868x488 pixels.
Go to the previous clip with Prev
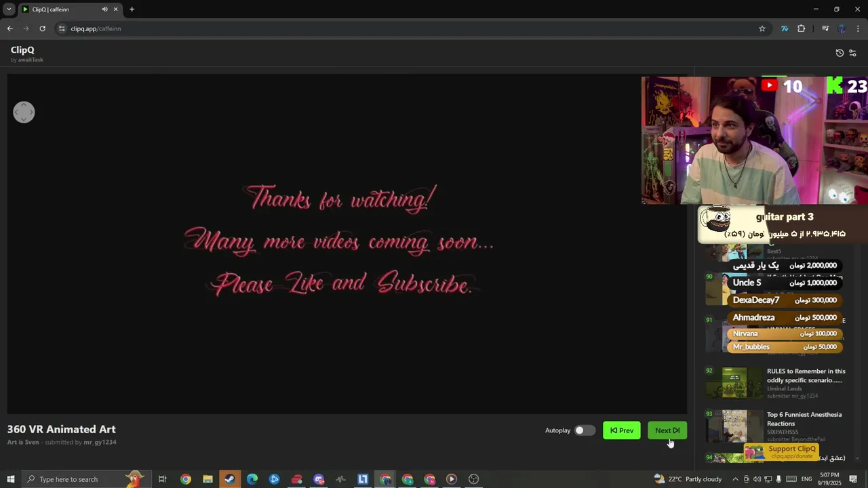(x=622, y=430)
